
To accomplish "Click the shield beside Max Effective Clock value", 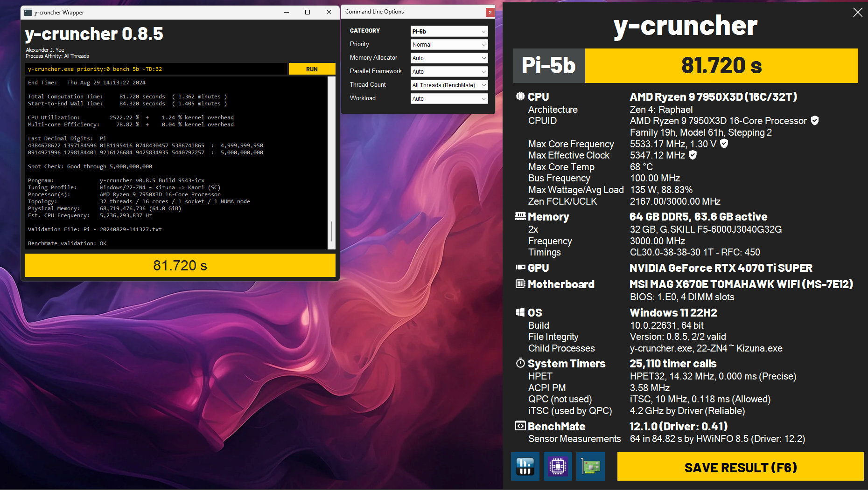I will [693, 155].
